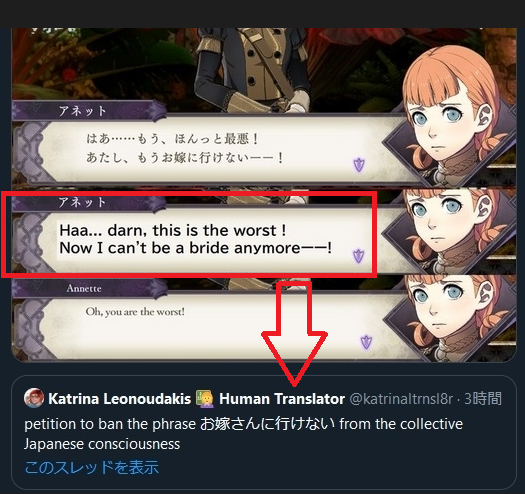
Task: Click the 3時間 timestamp
Action: tap(483, 399)
